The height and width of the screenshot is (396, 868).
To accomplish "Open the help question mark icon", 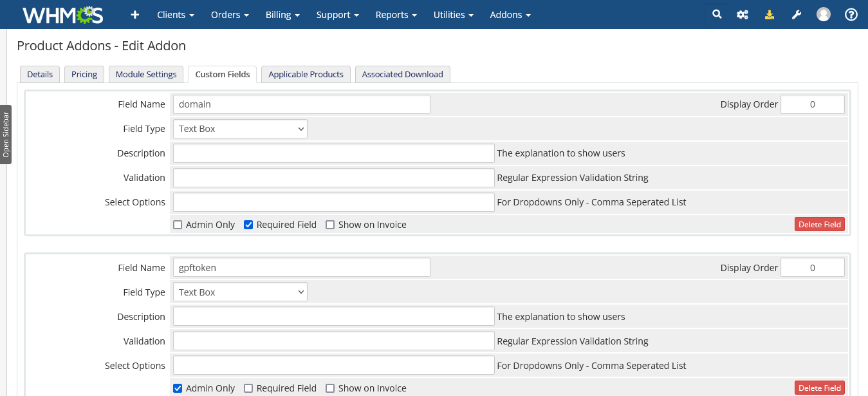I will (851, 14).
